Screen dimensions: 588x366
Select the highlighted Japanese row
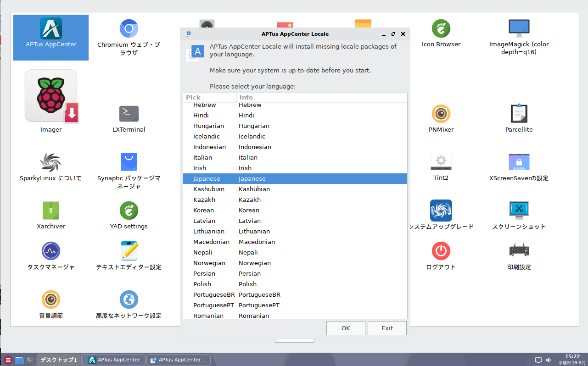295,178
